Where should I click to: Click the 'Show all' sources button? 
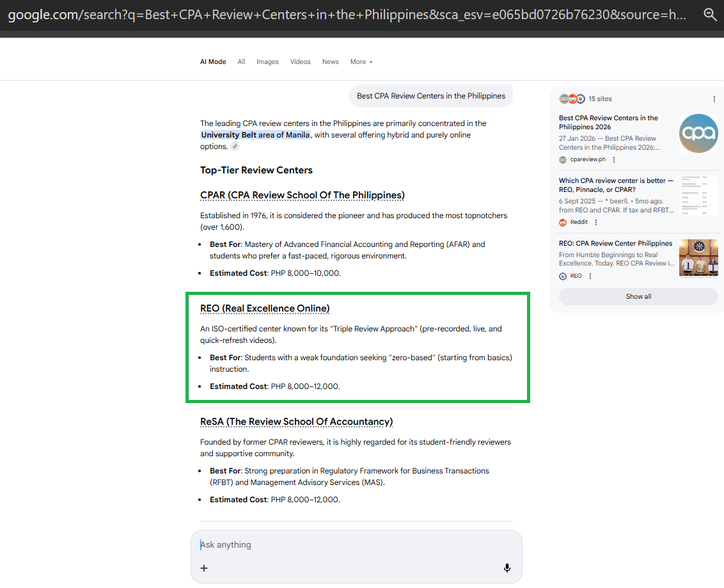tap(638, 297)
